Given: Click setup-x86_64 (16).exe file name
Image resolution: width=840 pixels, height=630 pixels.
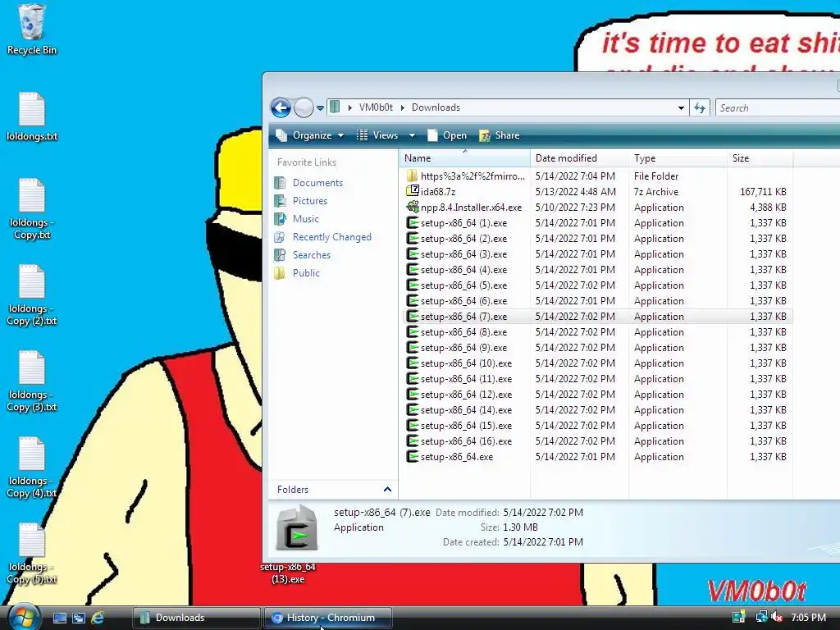Looking at the screenshot, I should pyautogui.click(x=466, y=441).
